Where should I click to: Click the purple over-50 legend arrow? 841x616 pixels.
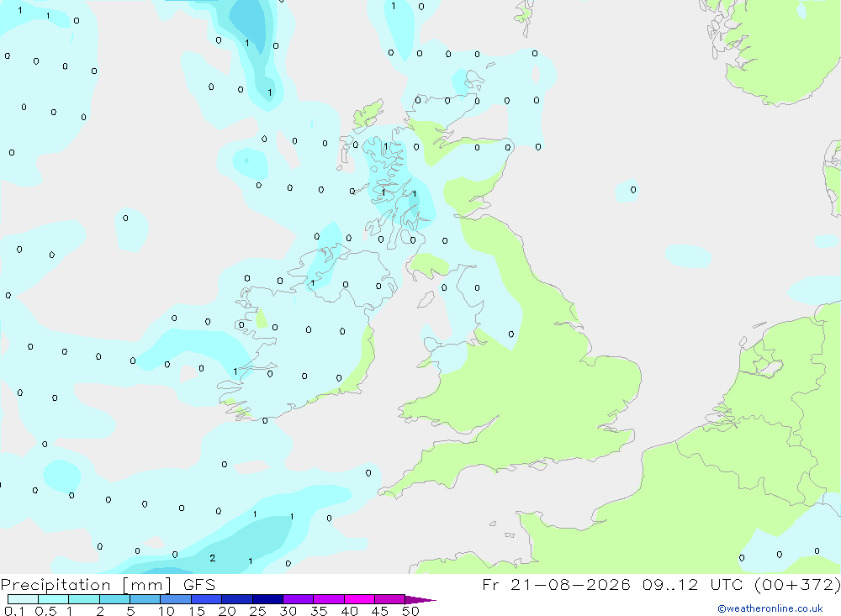point(420,599)
